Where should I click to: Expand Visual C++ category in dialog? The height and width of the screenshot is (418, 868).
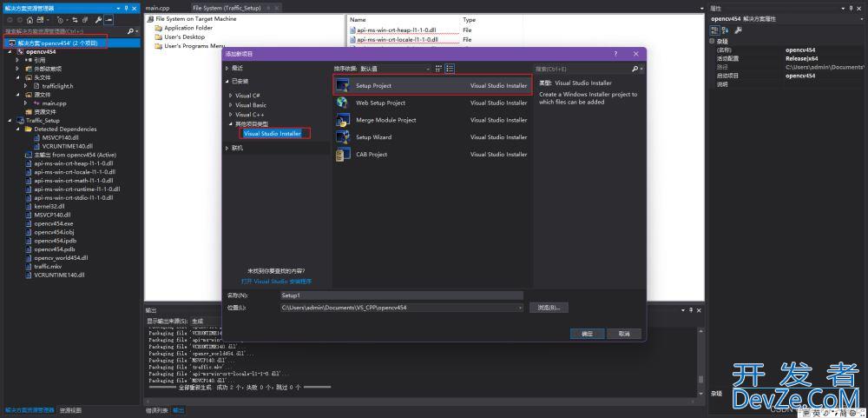click(231, 114)
